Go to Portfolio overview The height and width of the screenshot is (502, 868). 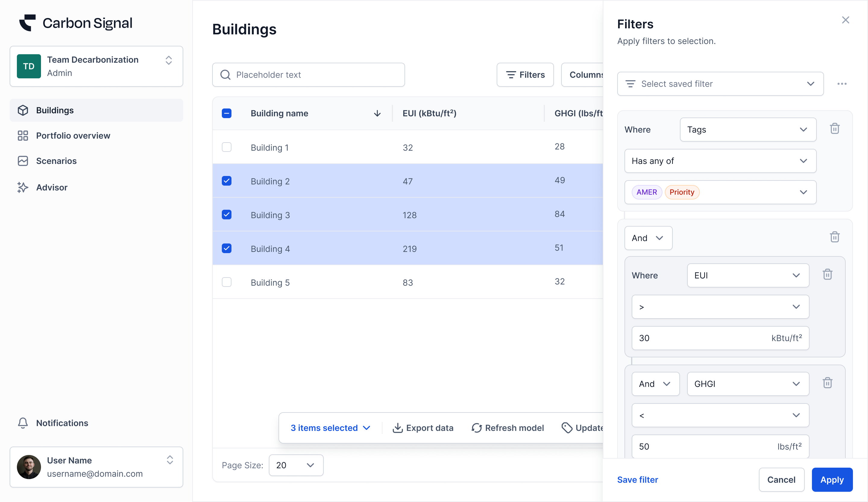point(73,136)
